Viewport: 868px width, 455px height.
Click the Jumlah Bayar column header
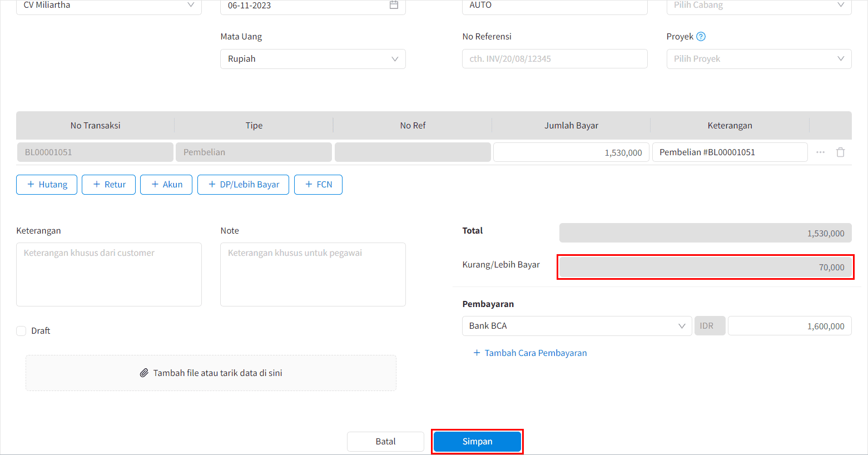point(571,126)
